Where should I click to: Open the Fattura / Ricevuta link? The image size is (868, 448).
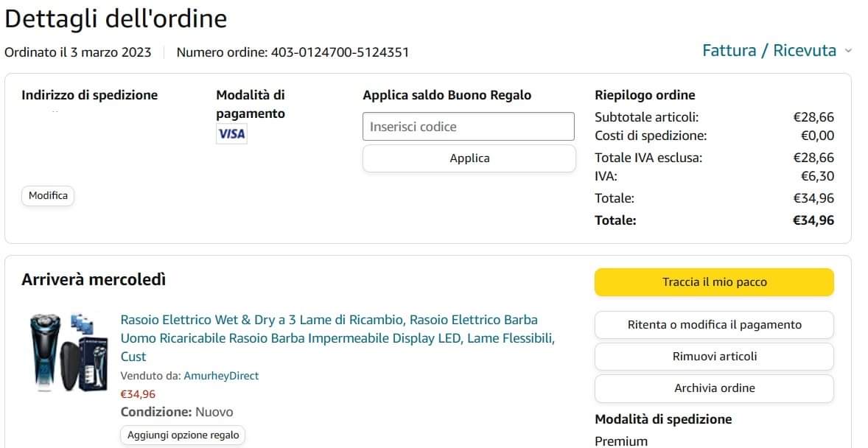click(769, 51)
